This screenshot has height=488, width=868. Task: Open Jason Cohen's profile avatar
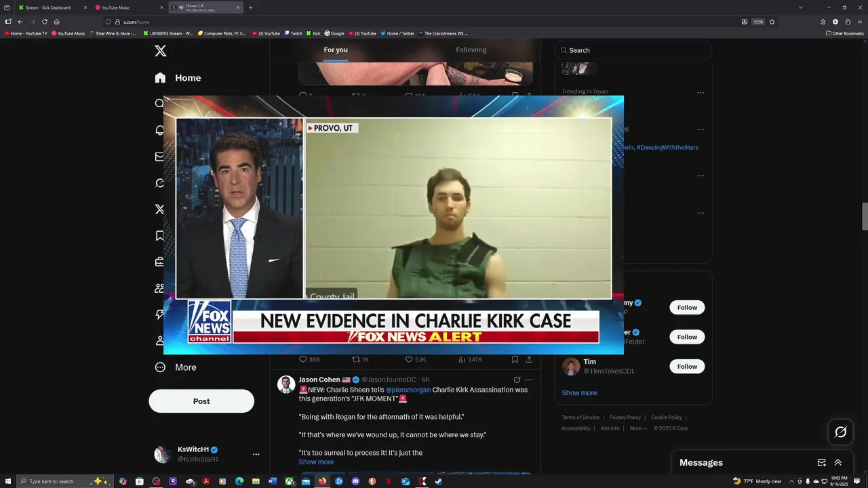tap(286, 384)
